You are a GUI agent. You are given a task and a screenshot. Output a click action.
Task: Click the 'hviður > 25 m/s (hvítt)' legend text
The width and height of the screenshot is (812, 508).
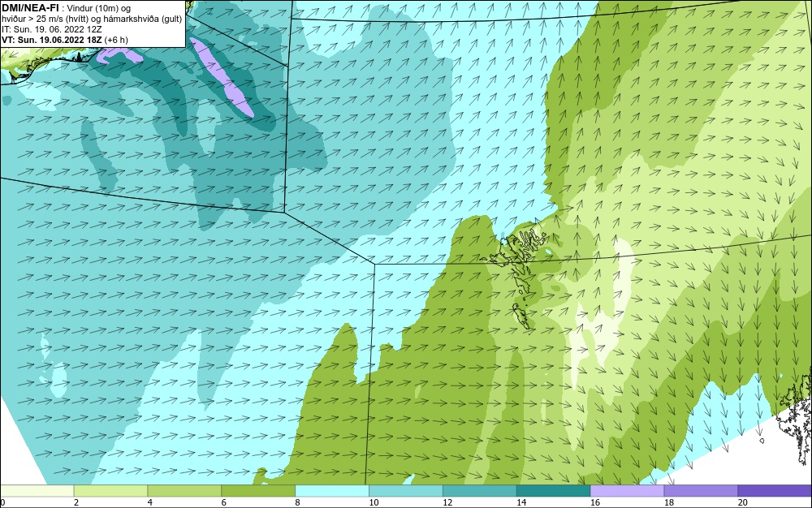tap(44, 19)
